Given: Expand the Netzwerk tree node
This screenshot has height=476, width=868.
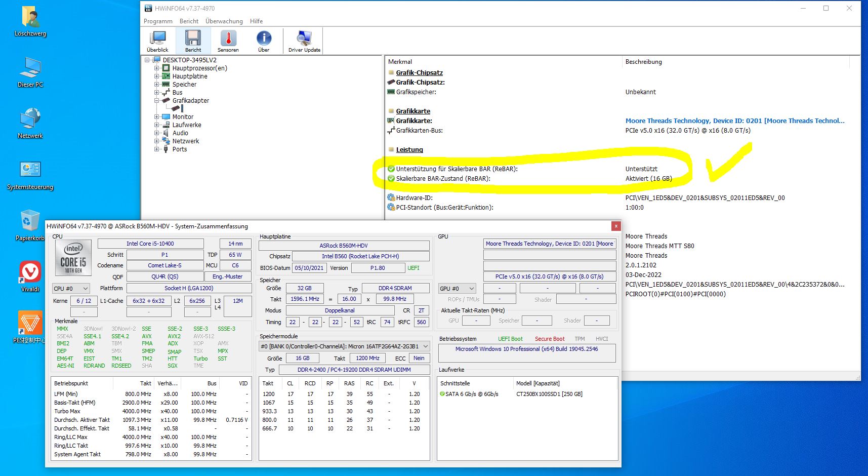Looking at the screenshot, I should tap(157, 141).
